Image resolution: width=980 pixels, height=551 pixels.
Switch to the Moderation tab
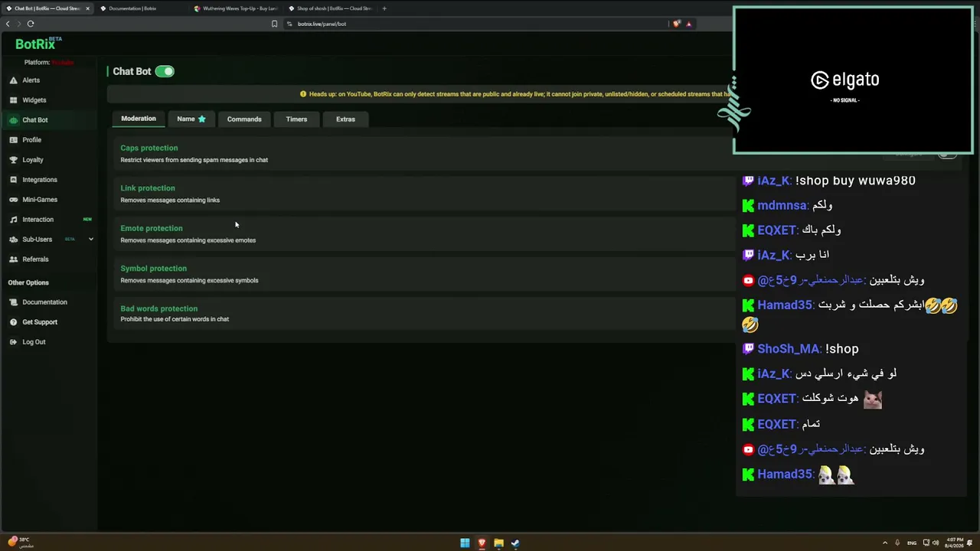[x=139, y=119]
